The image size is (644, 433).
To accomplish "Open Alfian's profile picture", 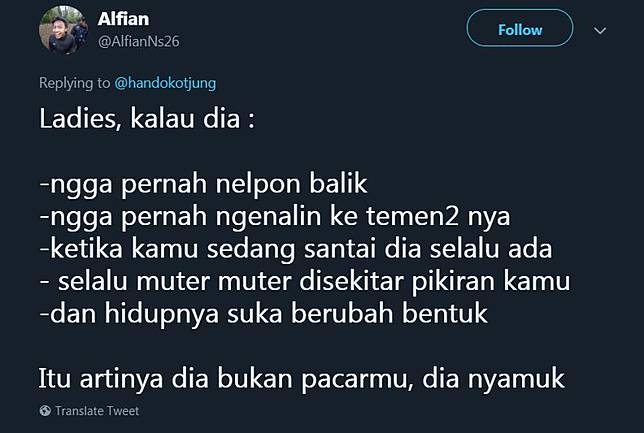I will 63,30.
